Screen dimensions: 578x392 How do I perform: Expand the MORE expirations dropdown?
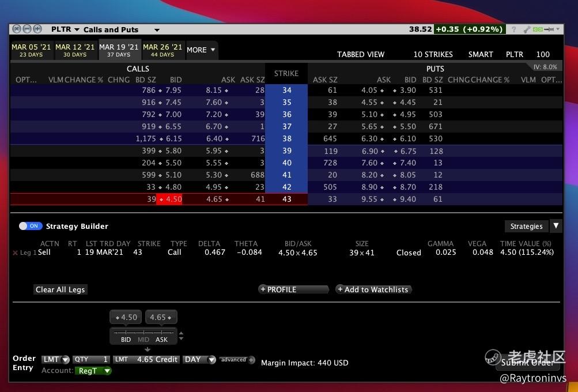(201, 50)
